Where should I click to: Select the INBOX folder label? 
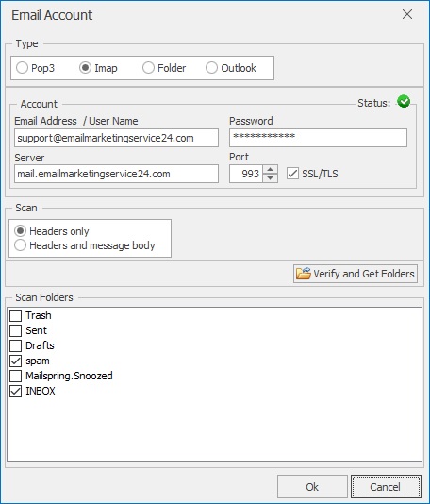(41, 391)
